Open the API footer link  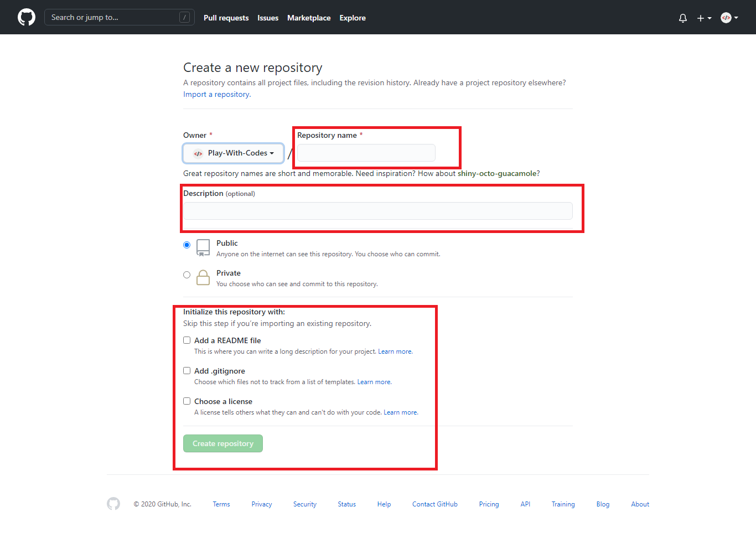tap(525, 504)
